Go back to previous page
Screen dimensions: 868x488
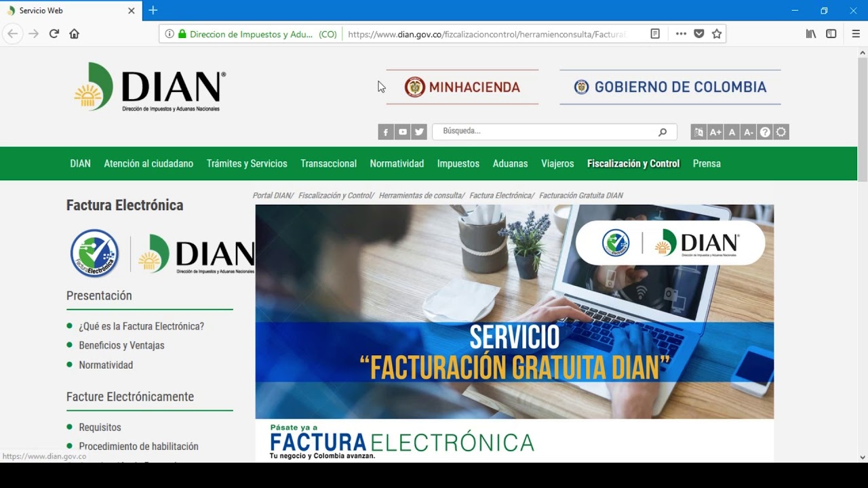click(12, 34)
